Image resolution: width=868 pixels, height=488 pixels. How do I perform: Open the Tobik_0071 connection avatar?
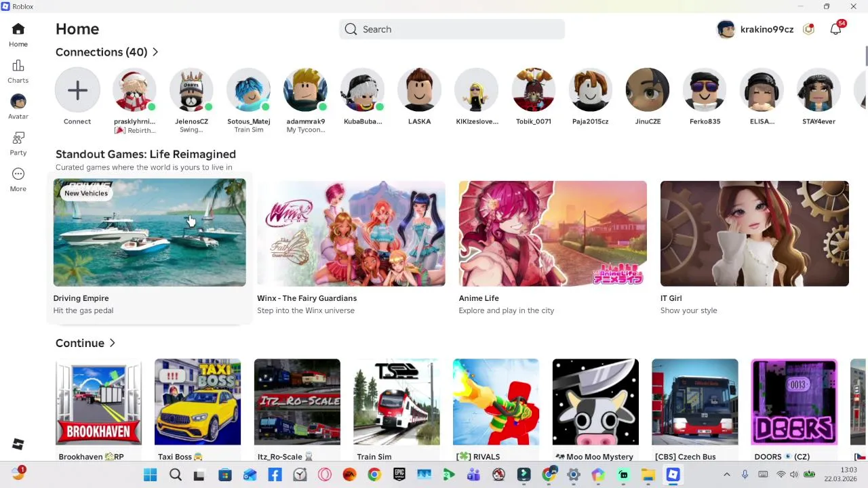(x=533, y=89)
